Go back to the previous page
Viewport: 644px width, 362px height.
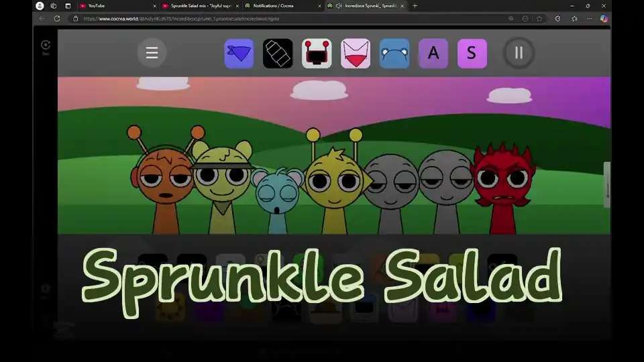42,19
